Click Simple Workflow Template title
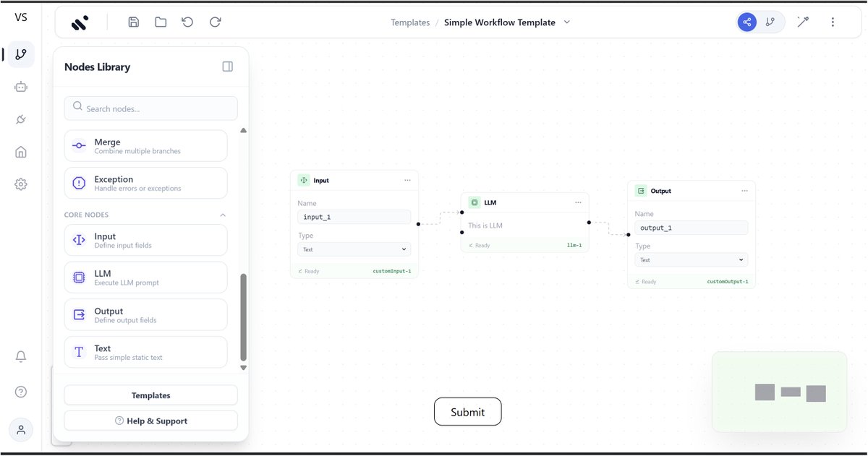This screenshot has width=868, height=456. click(x=500, y=22)
